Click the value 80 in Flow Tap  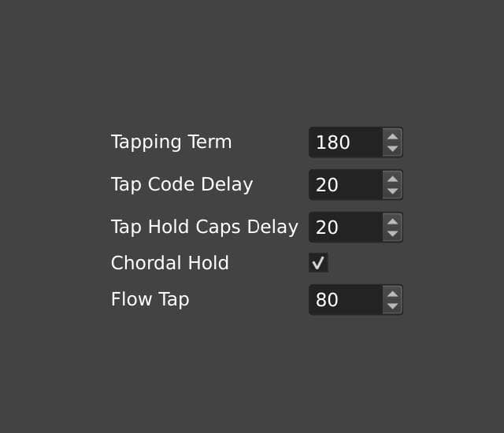pos(327,300)
